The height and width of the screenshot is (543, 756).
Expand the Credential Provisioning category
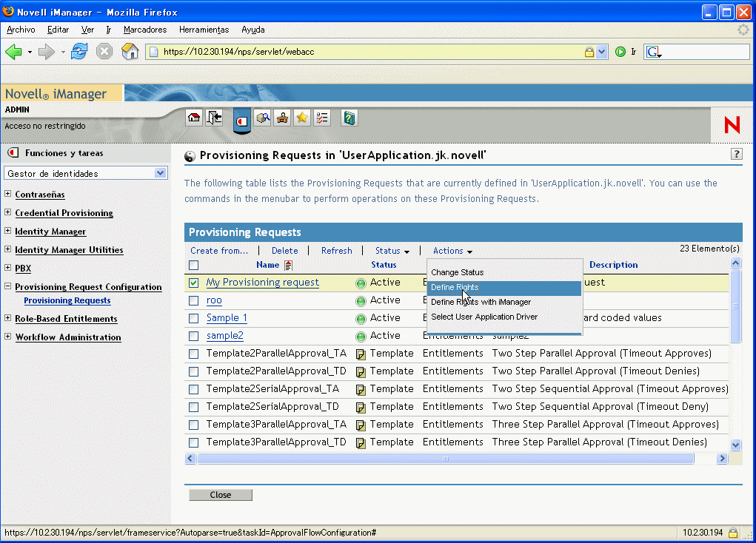[7, 212]
